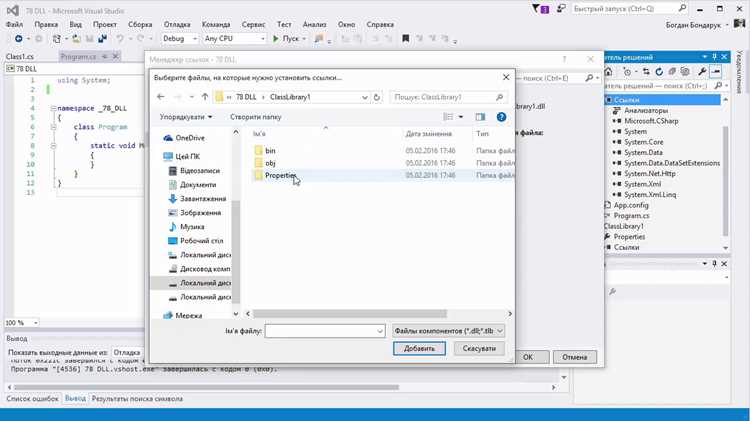750x421 pixels.
Task: Open the Отладка menu
Action: point(176,24)
